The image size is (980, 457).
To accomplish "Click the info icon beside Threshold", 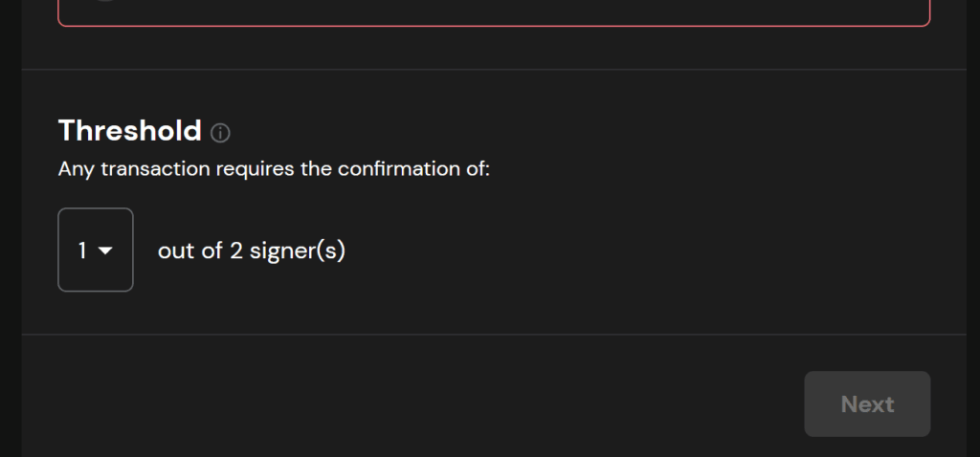I will pyautogui.click(x=220, y=133).
